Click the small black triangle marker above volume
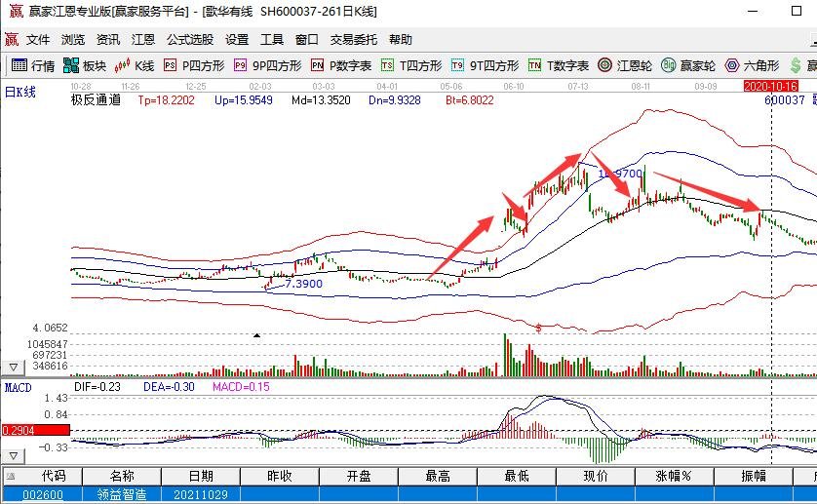 pyautogui.click(x=256, y=335)
